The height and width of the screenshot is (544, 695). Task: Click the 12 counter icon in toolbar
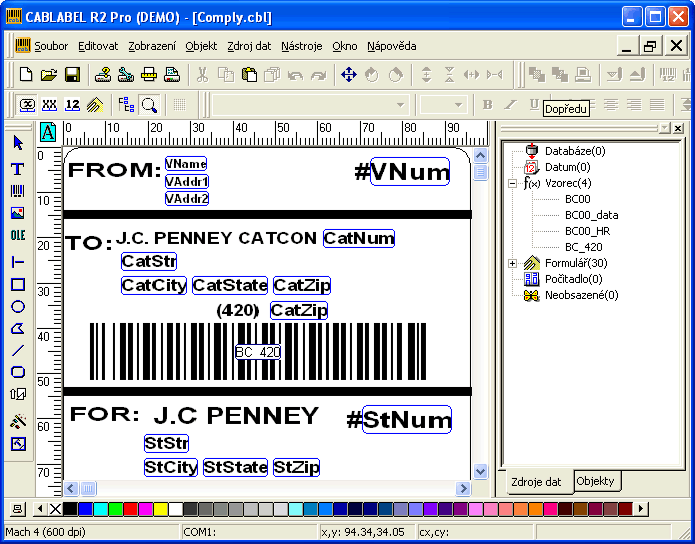(x=72, y=105)
